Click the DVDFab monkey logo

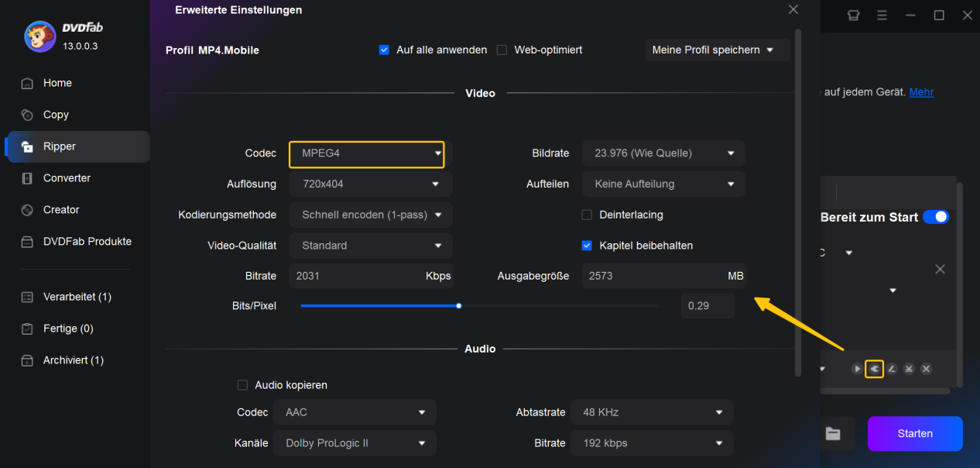pyautogui.click(x=39, y=36)
